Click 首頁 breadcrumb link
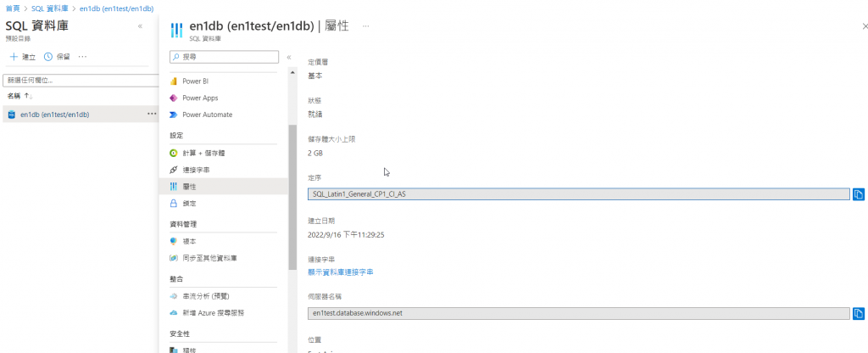868x353 pixels. [13, 8]
